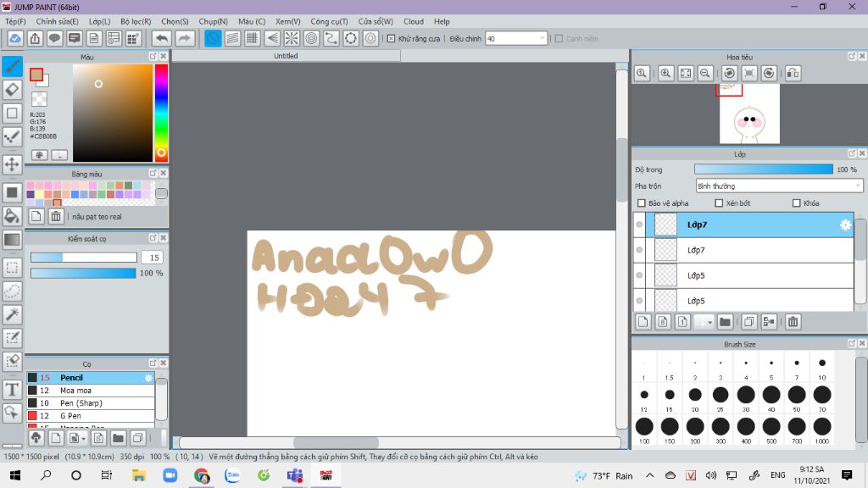Open Microsoft Teams from the taskbar
The width and height of the screenshot is (868, 488).
[294, 475]
